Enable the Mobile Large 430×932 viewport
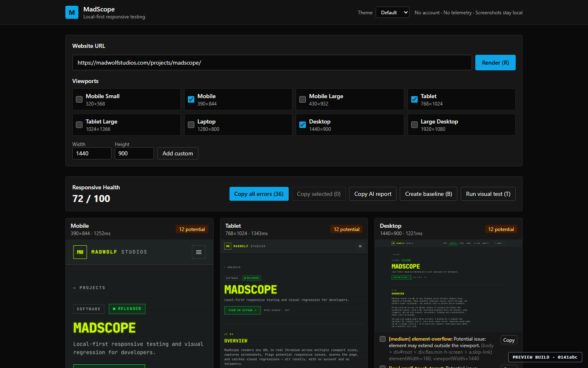The height and width of the screenshot is (368, 588). pyautogui.click(x=303, y=99)
